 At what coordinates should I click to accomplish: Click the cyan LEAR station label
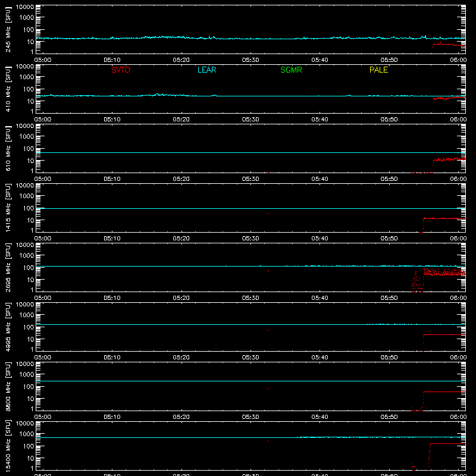pyautogui.click(x=206, y=70)
